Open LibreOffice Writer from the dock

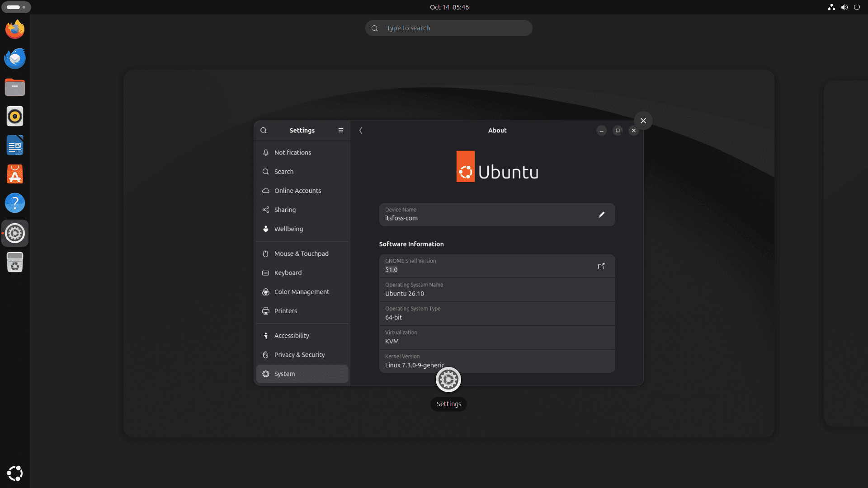click(15, 145)
